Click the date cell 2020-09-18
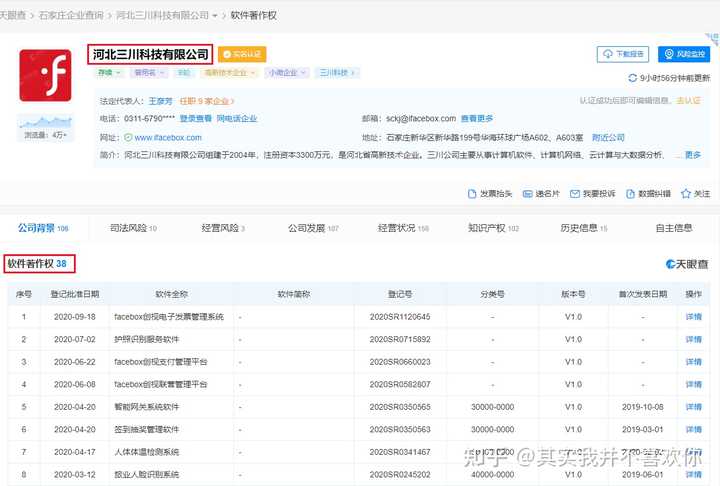The height and width of the screenshot is (486, 720). click(x=75, y=316)
